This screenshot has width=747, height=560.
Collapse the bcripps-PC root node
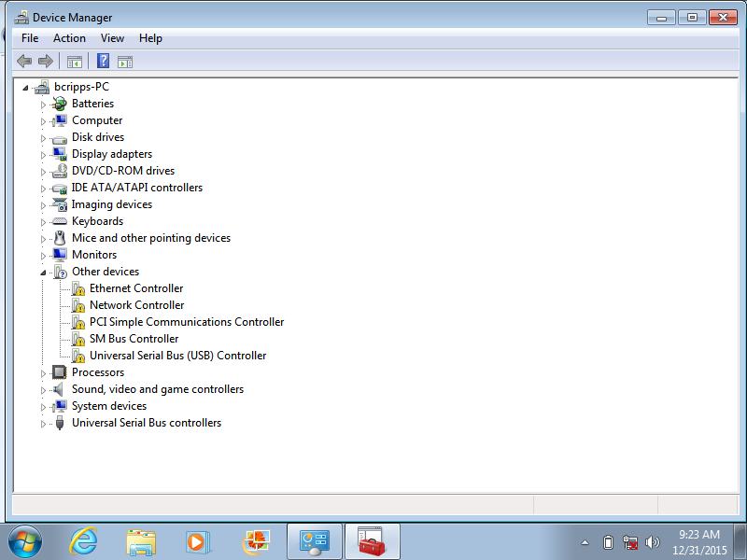pos(25,88)
